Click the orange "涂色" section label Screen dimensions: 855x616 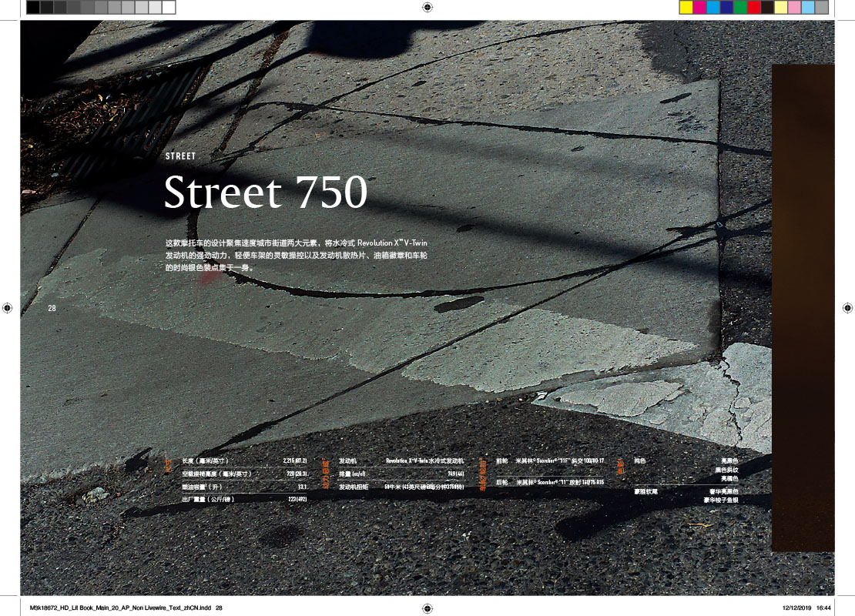click(621, 466)
